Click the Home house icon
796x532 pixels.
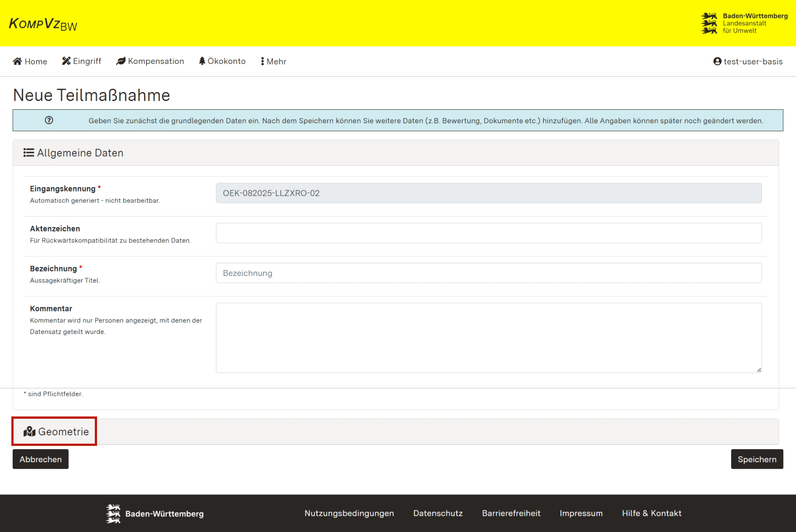point(17,61)
